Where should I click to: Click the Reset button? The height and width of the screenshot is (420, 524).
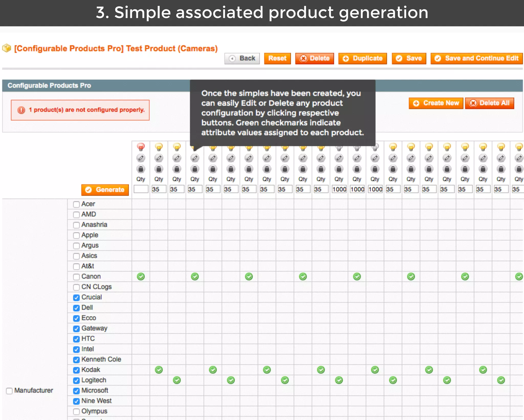coord(277,59)
